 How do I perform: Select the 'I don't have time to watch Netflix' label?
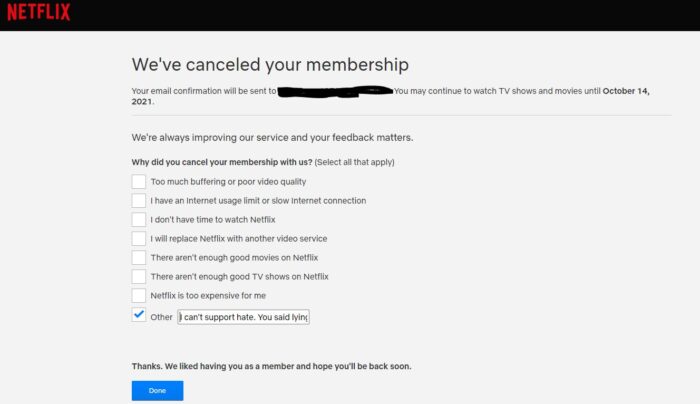[x=213, y=220]
